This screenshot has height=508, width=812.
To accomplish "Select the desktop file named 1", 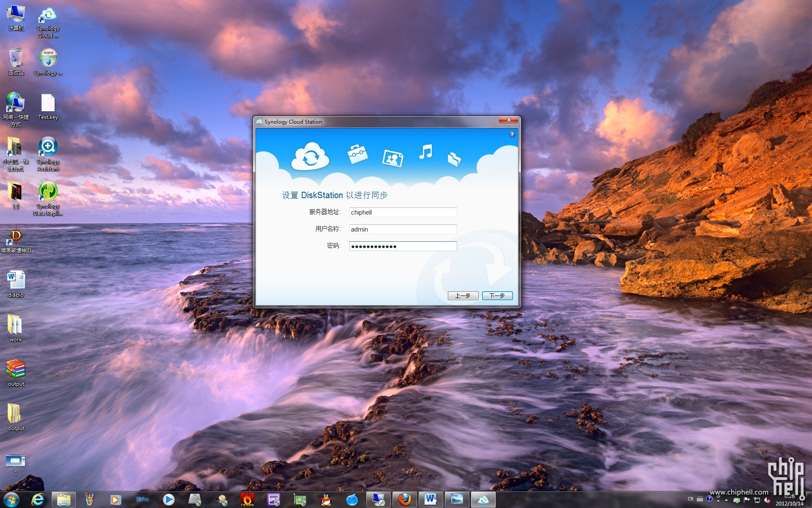I will [x=16, y=464].
